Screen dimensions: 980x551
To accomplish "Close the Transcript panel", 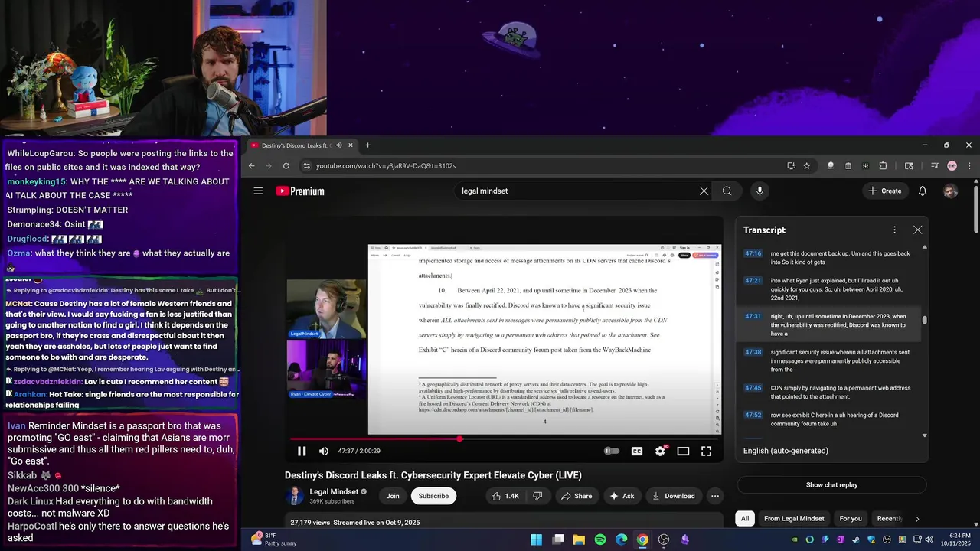I will (x=917, y=230).
